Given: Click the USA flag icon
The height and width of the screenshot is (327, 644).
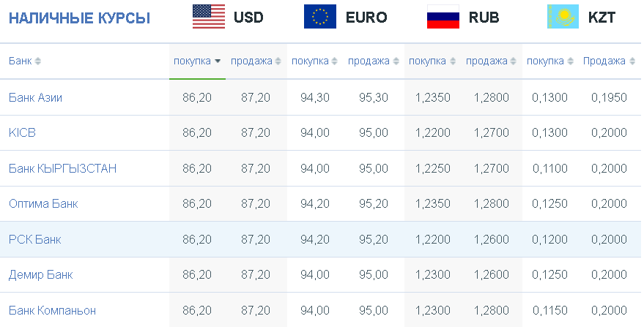Looking at the screenshot, I should coord(209,17).
